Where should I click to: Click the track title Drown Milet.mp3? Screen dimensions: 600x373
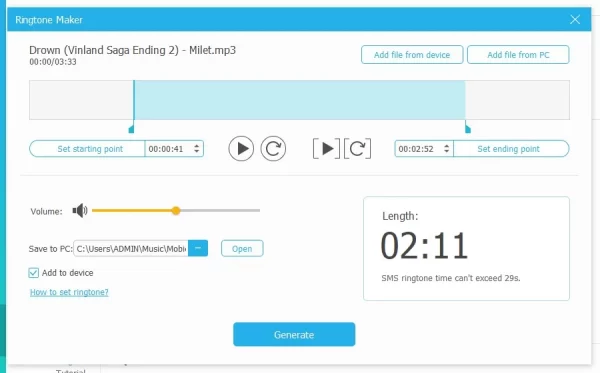[x=132, y=50]
